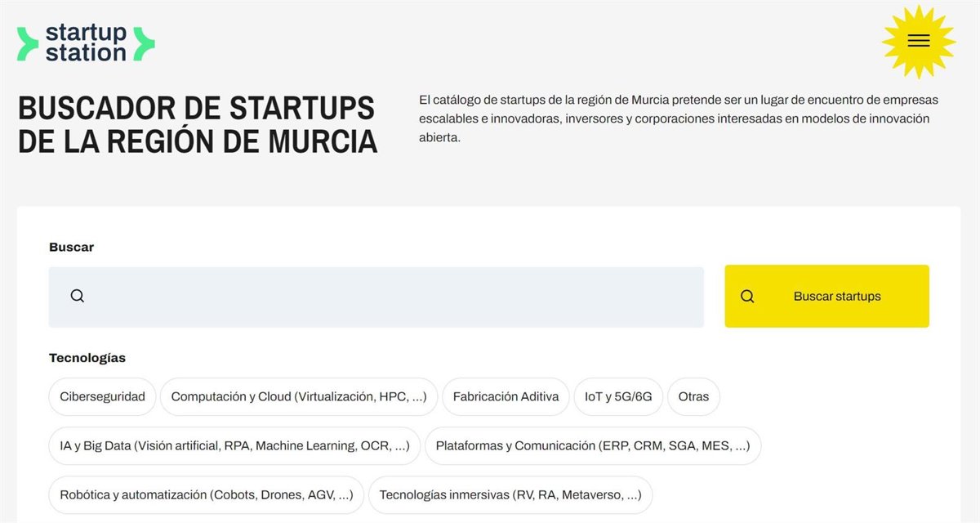Viewport: 980px width, 523px height.
Task: Open the hamburger menu in the yellow starburst
Action: click(x=918, y=41)
